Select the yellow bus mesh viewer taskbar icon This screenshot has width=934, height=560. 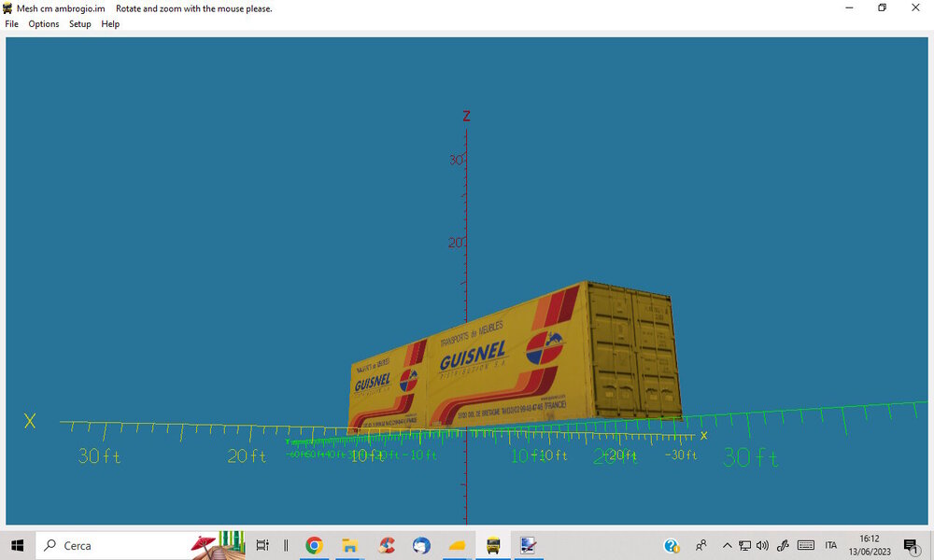pyautogui.click(x=493, y=545)
